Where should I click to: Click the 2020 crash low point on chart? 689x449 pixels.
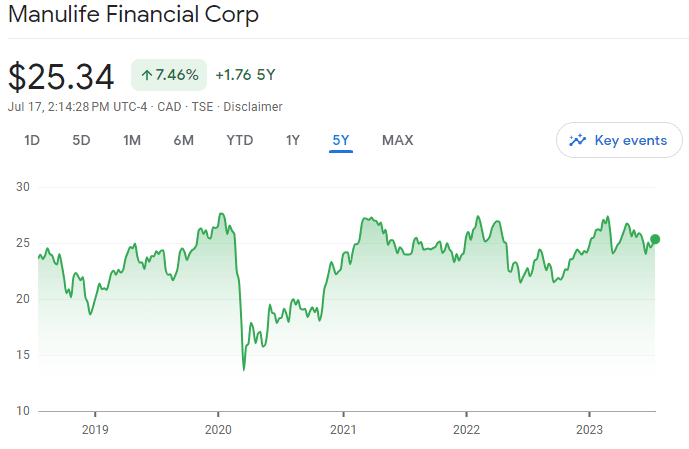click(x=244, y=369)
